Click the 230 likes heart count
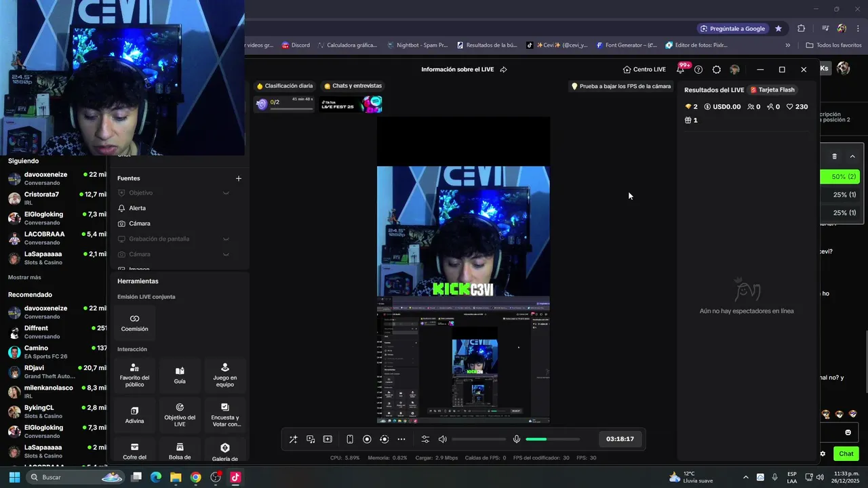The height and width of the screenshot is (488, 868). (797, 106)
